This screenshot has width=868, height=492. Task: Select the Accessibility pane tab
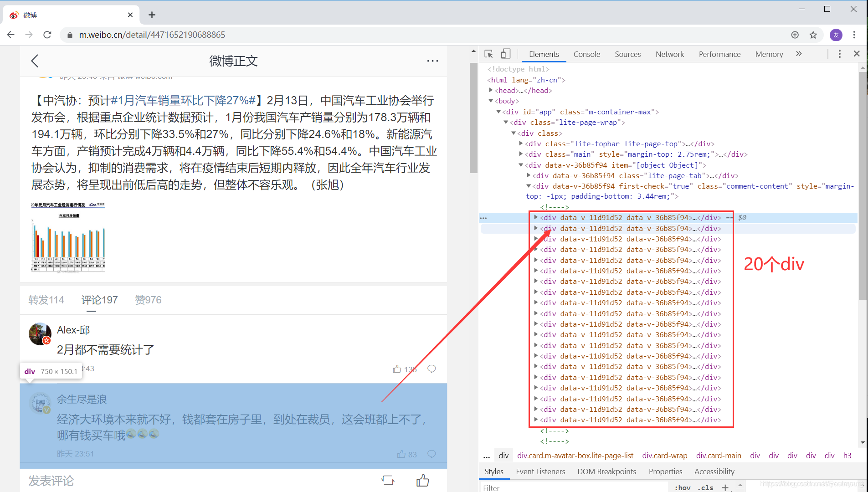714,471
